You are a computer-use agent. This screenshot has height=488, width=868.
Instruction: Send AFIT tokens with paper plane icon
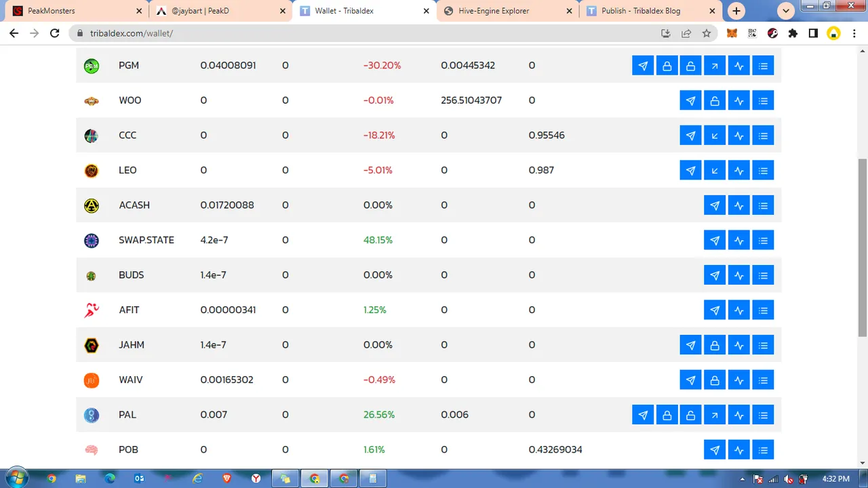(715, 310)
